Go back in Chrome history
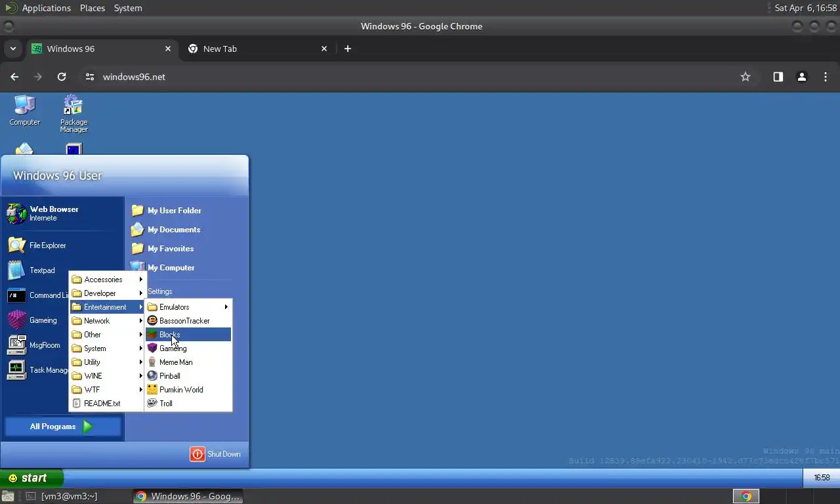This screenshot has width=840, height=504. tap(14, 77)
